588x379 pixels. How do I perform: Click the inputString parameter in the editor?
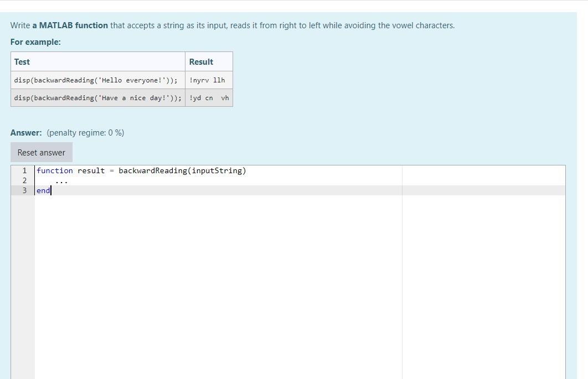(x=216, y=170)
